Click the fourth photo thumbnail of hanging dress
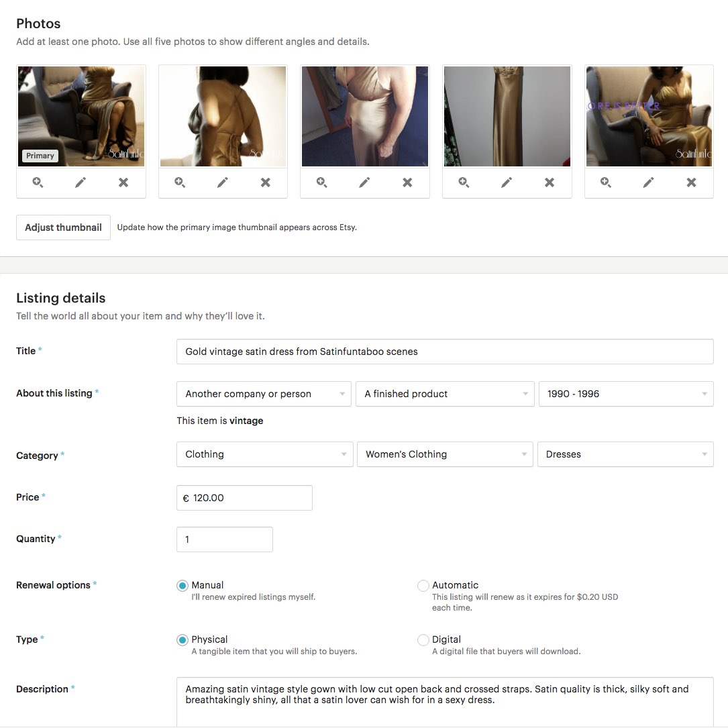This screenshot has width=728, height=728. click(x=507, y=116)
